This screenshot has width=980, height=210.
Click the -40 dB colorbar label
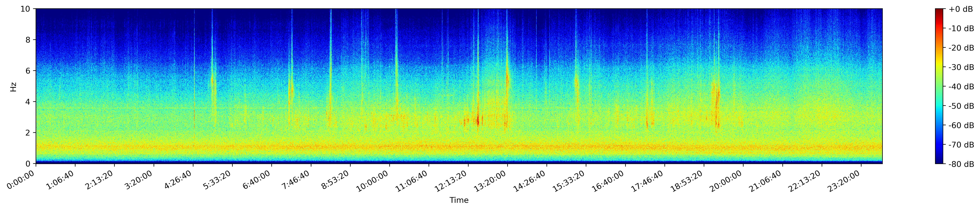961,86
